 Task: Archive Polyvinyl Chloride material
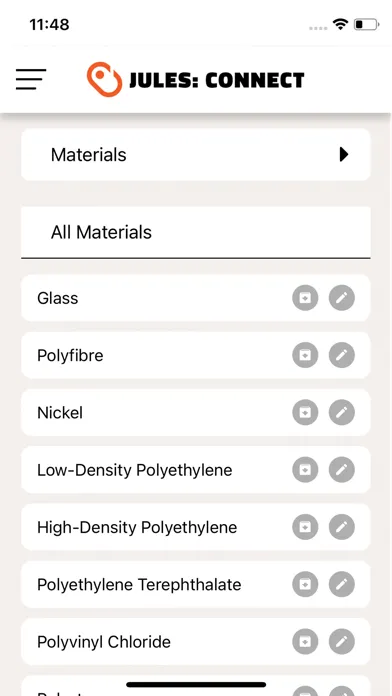click(x=305, y=641)
